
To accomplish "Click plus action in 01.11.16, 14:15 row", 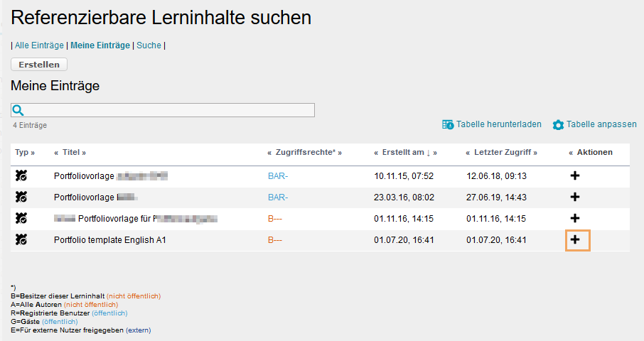I will (x=576, y=219).
